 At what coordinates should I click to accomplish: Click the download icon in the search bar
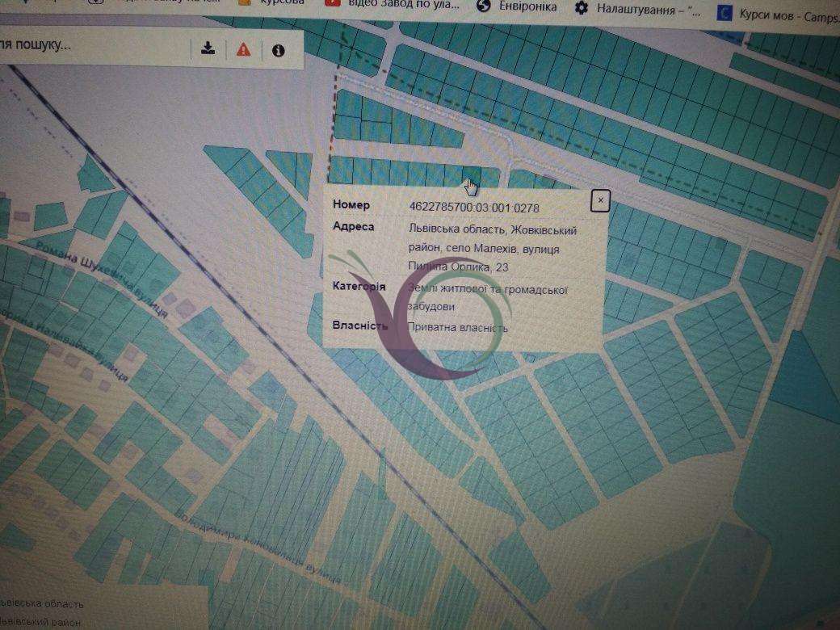click(x=208, y=48)
